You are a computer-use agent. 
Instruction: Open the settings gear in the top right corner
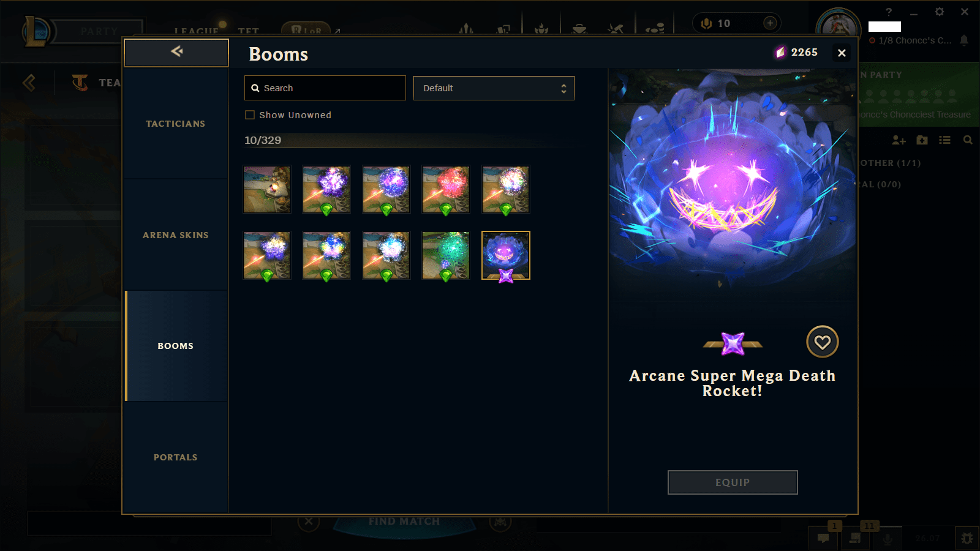939,12
